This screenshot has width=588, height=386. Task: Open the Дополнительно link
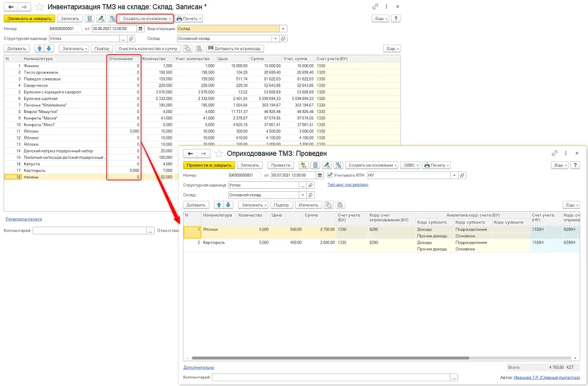point(198,367)
